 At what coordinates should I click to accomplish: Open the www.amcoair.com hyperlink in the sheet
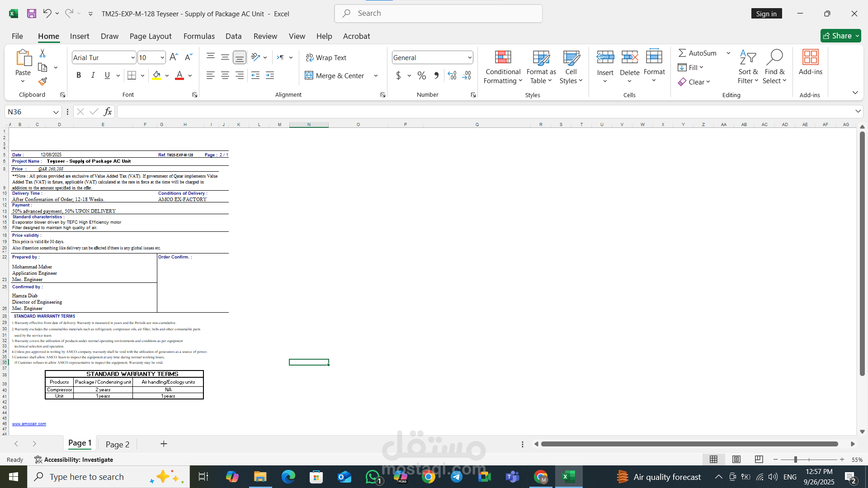[x=29, y=424]
